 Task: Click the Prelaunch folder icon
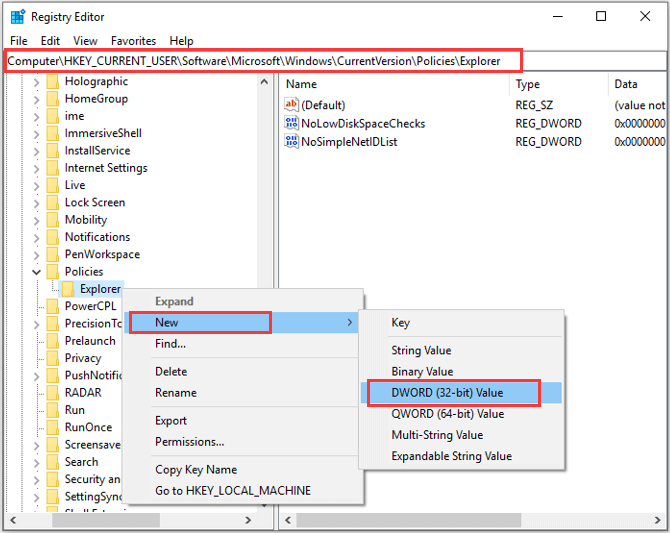[53, 341]
